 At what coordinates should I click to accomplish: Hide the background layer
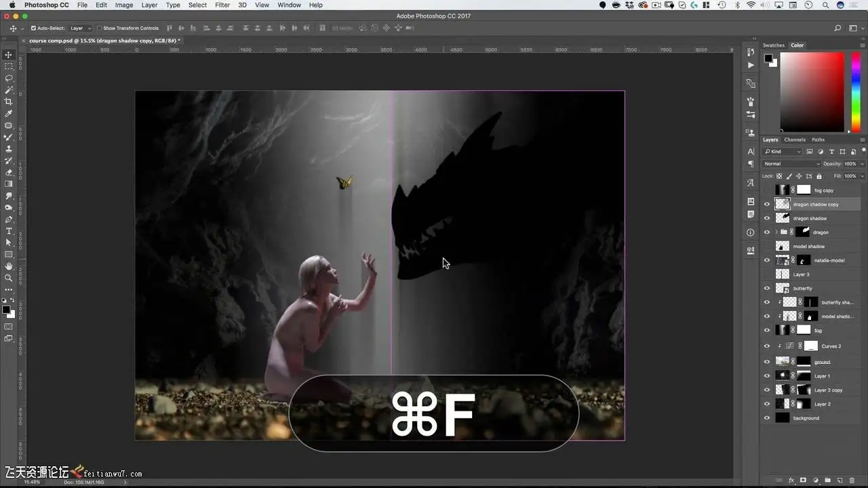point(767,418)
